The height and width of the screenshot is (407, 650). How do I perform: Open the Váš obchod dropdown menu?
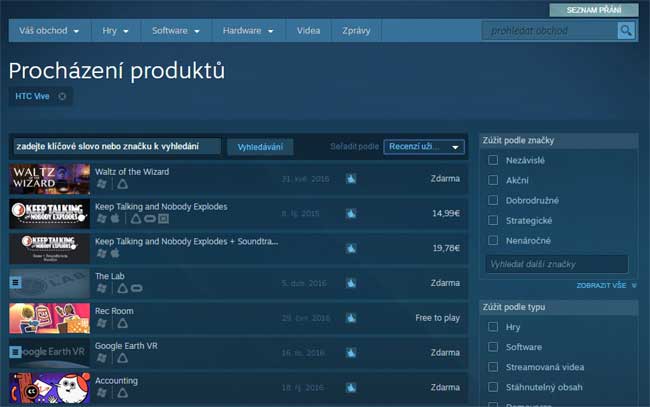pyautogui.click(x=49, y=31)
